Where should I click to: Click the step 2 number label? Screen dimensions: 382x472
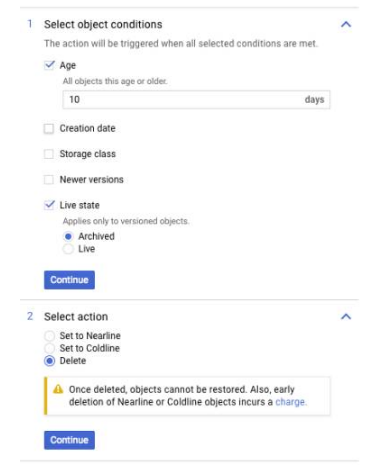30,316
